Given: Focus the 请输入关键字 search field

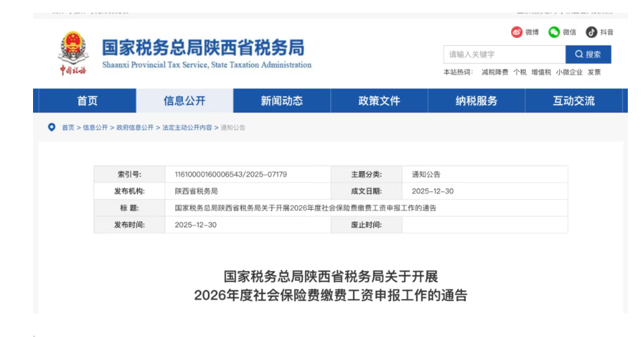Looking at the screenshot, I should pos(504,54).
